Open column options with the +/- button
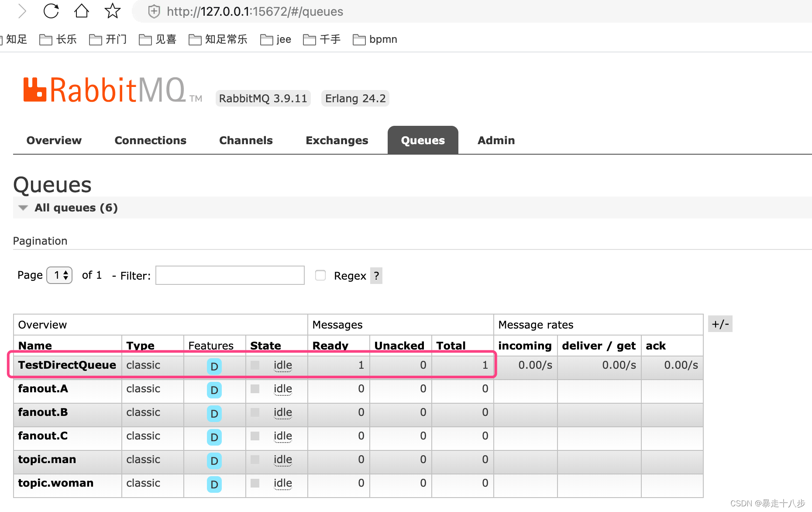 point(720,324)
